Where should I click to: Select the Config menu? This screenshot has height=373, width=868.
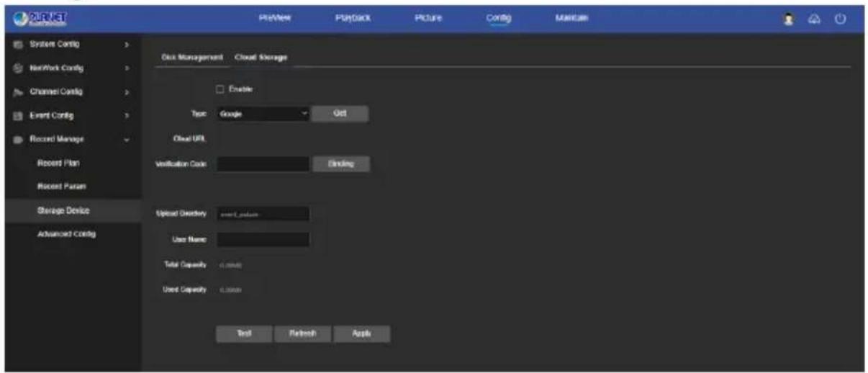click(498, 18)
